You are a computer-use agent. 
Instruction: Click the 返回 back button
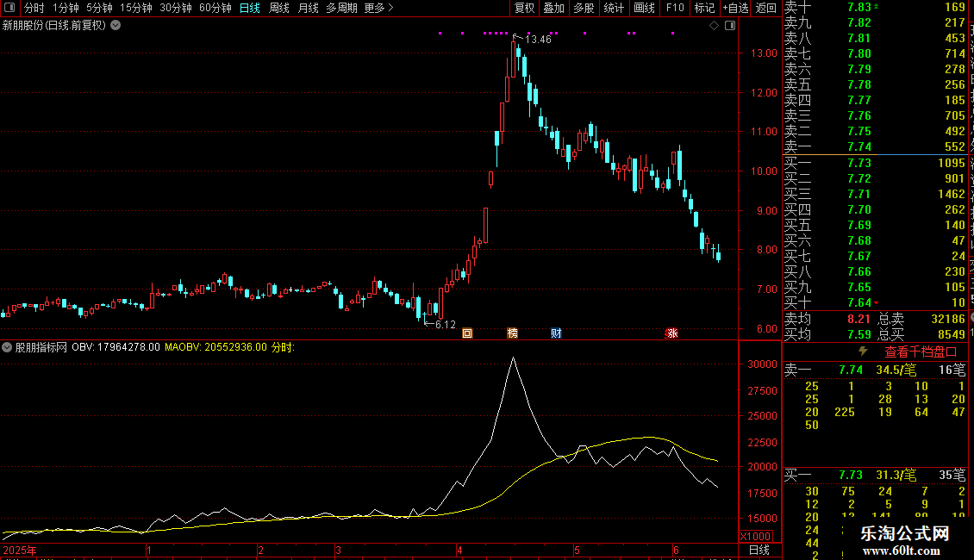766,8
